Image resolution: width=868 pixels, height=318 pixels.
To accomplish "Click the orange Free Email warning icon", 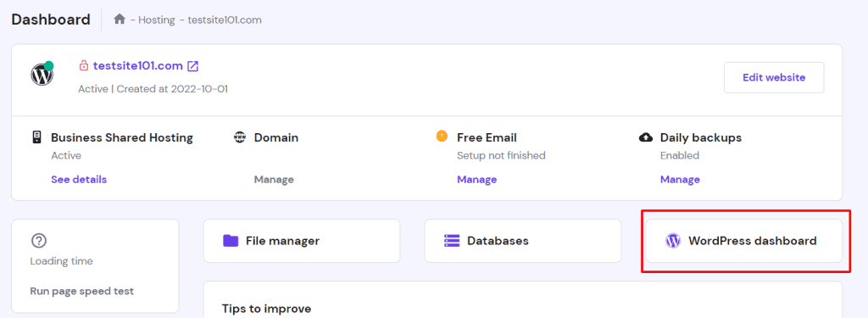I will pos(442,137).
